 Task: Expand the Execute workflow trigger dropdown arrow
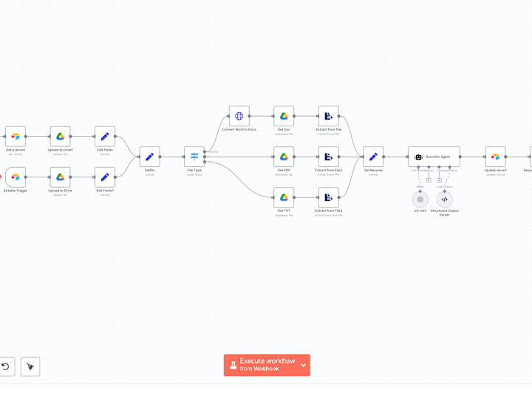304,365
